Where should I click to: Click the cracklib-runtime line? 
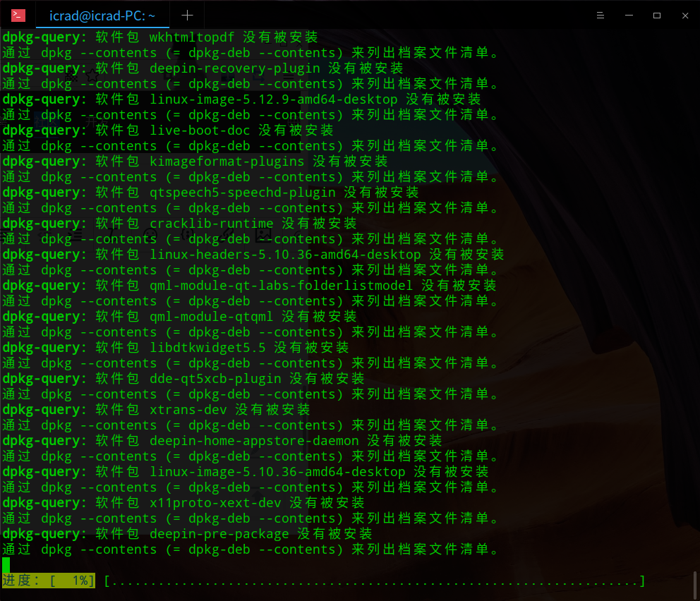pyautogui.click(x=179, y=223)
